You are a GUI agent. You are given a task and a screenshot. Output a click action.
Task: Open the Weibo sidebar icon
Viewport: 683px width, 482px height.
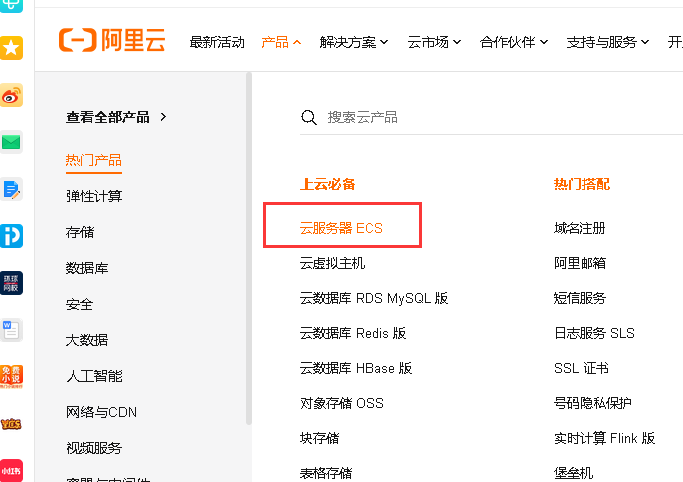(x=11, y=95)
